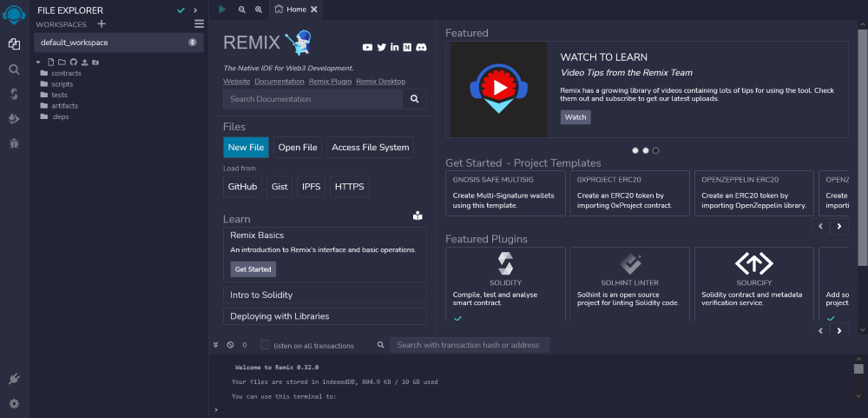
Task: Upload a folder into the workspace
Action: pos(95,62)
